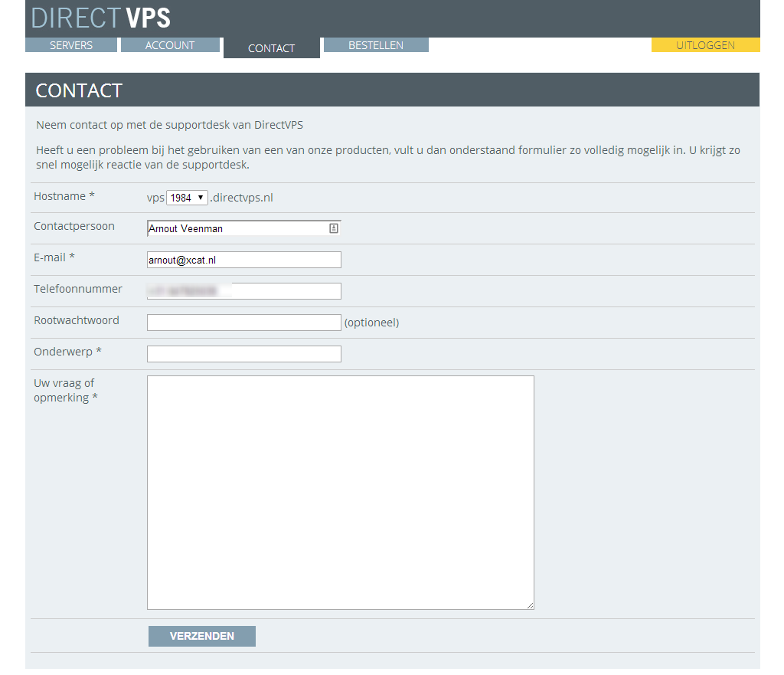This screenshot has height=675, width=784.
Task: Click the Onderwerp field label
Action: tap(67, 352)
